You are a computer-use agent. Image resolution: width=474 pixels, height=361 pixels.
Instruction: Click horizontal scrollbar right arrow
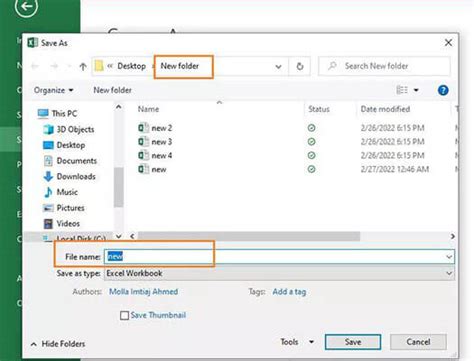point(452,236)
